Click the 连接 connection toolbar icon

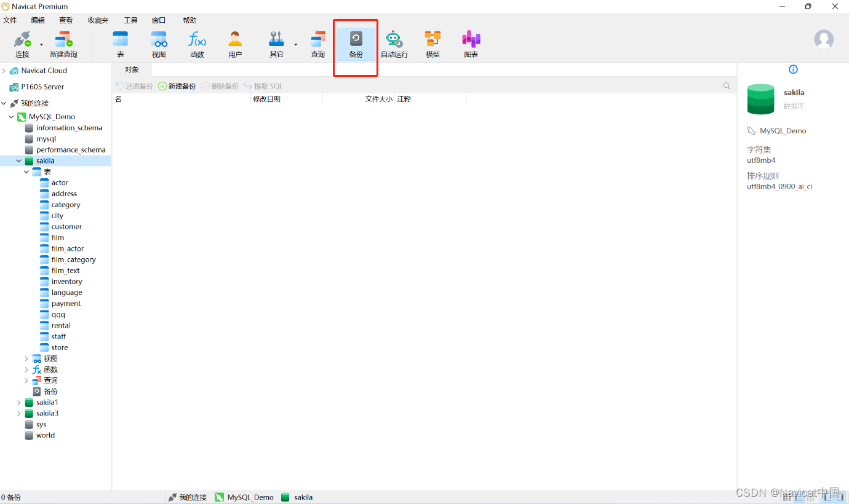coord(22,45)
